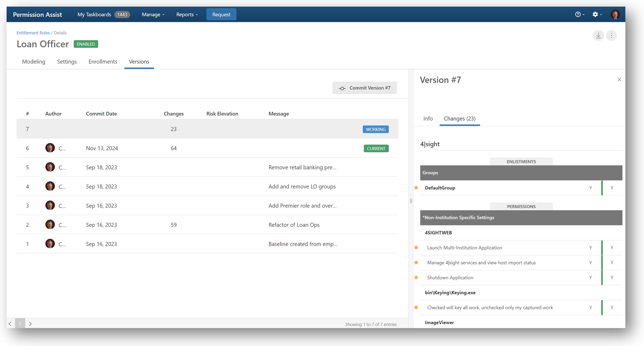Open My Taskboards with 1443 badge
644x346 pixels.
[103, 15]
